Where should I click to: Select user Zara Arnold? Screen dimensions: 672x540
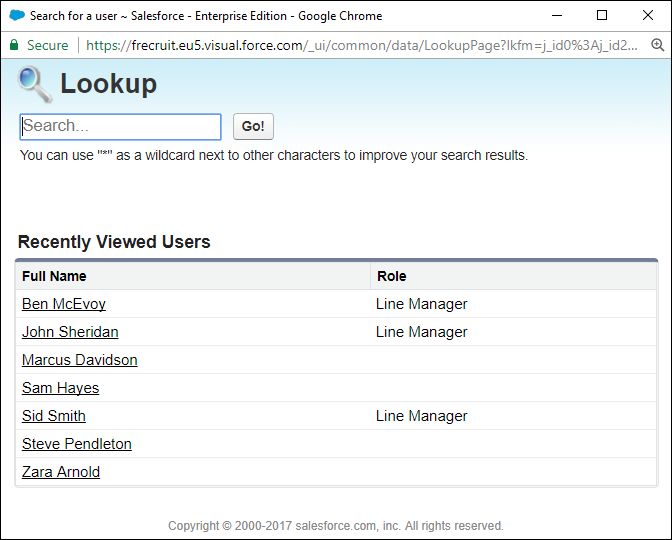(60, 472)
